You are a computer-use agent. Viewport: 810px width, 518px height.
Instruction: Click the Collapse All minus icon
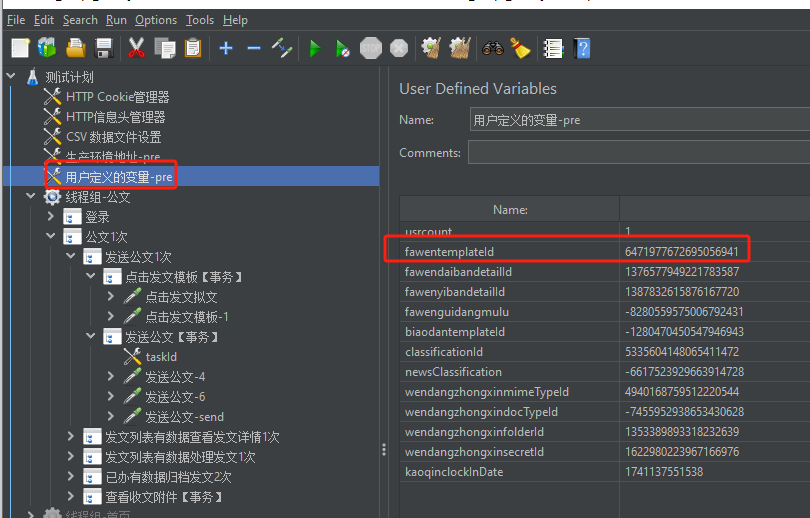254,49
